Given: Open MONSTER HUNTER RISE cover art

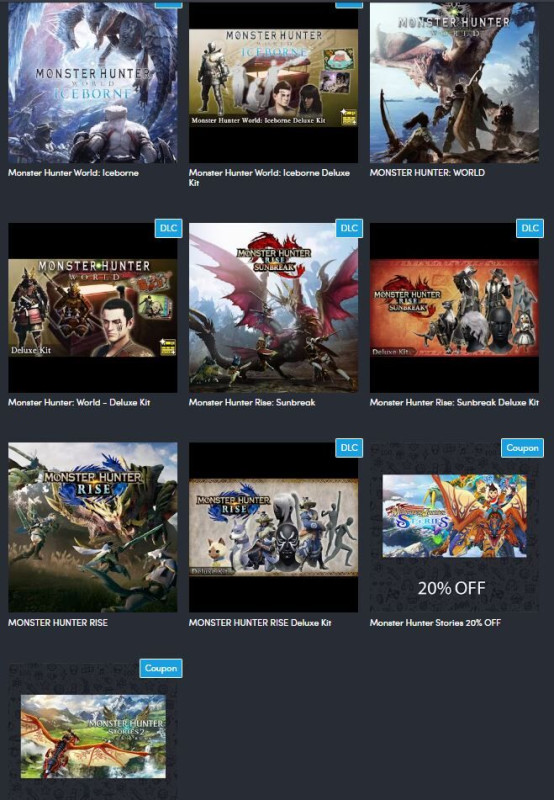Looking at the screenshot, I should tap(93, 527).
